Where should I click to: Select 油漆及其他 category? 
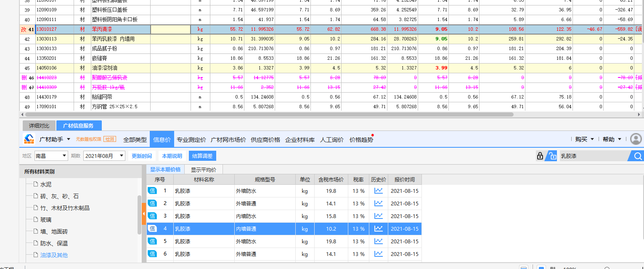coord(54,255)
